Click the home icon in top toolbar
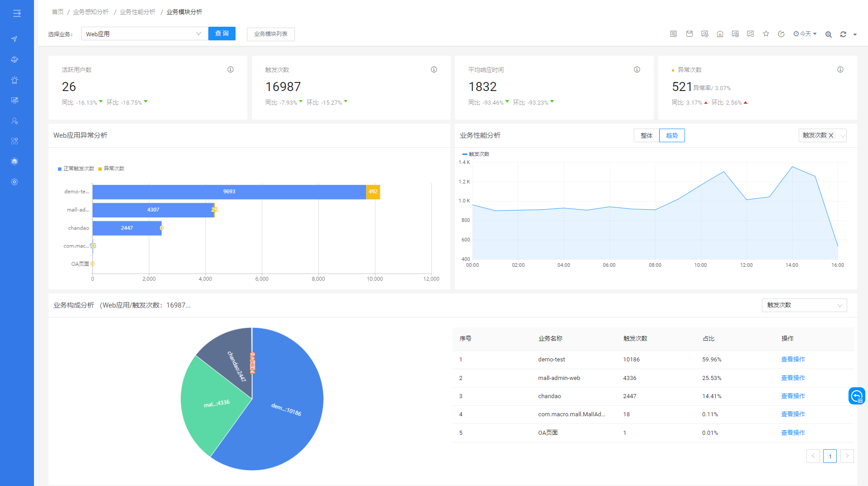Viewport: 868px width, 486px height. (720, 34)
